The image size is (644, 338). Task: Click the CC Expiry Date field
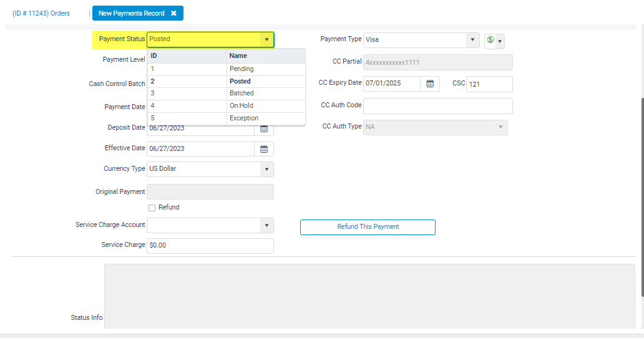pos(392,84)
